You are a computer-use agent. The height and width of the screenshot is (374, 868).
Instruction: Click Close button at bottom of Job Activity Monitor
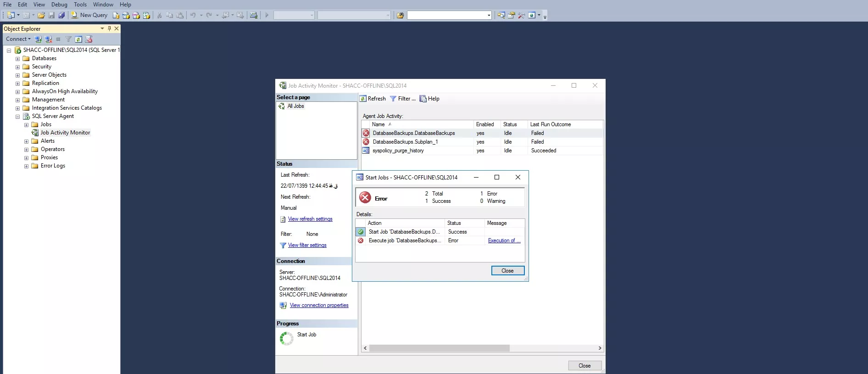[584, 366]
